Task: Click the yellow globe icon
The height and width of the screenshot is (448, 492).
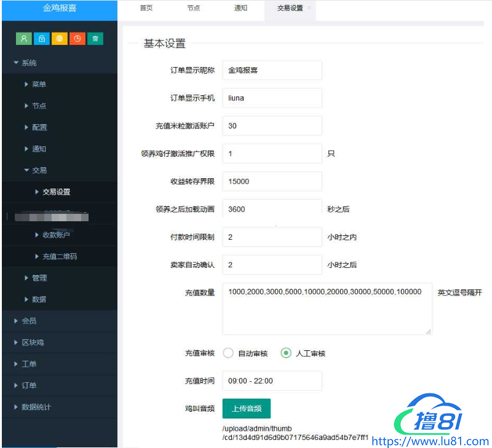Action: coord(60,38)
